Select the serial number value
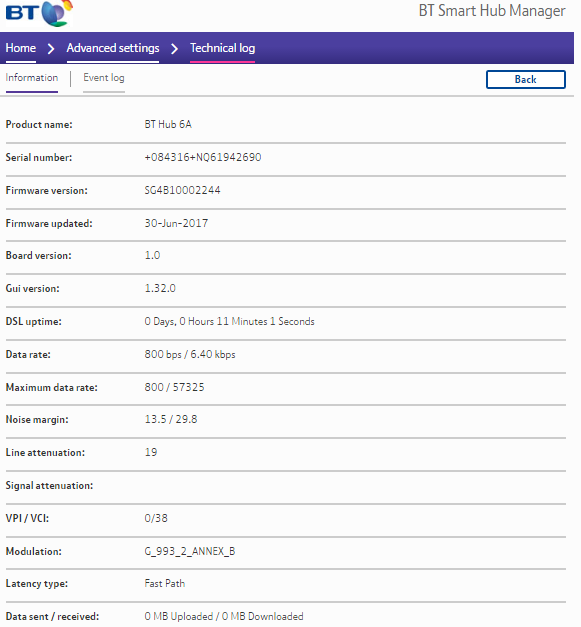The image size is (581, 627). click(203, 157)
